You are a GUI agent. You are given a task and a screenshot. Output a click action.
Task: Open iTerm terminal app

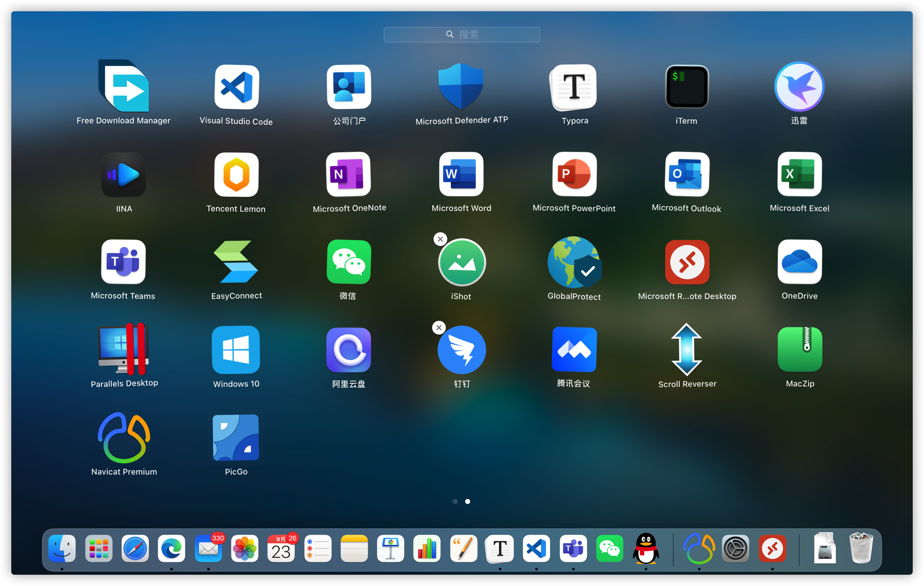[686, 87]
